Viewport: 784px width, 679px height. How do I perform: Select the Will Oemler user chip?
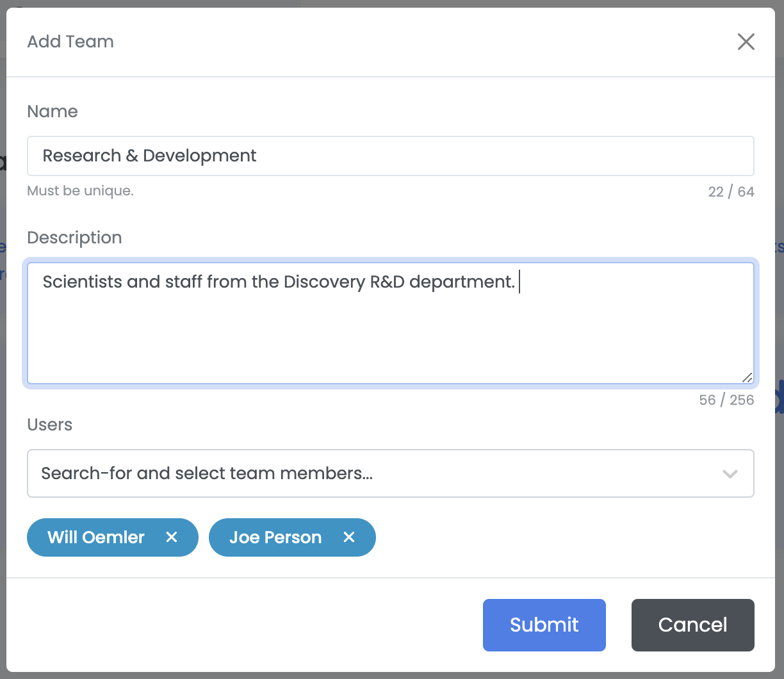[x=96, y=537]
